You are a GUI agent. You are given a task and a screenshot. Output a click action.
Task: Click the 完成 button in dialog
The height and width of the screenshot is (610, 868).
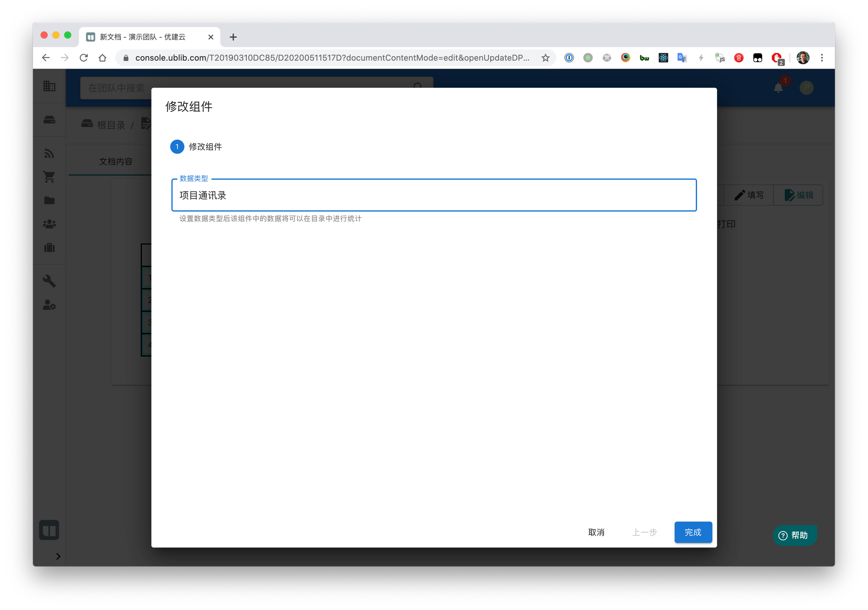pos(693,532)
